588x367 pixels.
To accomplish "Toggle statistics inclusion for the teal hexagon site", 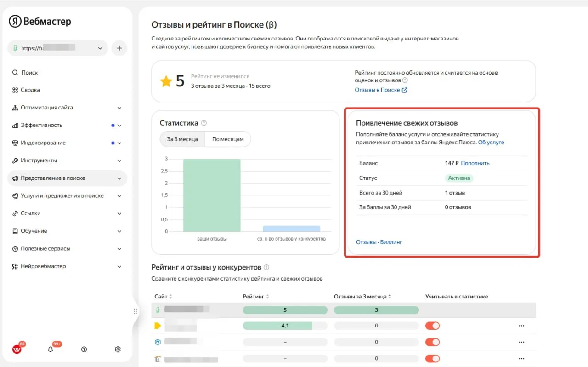I will 432,342.
